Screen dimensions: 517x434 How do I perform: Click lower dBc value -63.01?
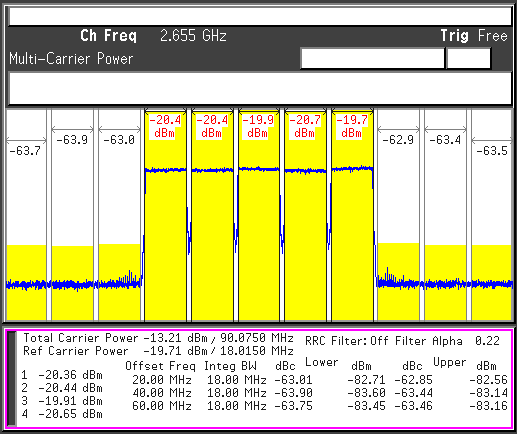(x=293, y=380)
